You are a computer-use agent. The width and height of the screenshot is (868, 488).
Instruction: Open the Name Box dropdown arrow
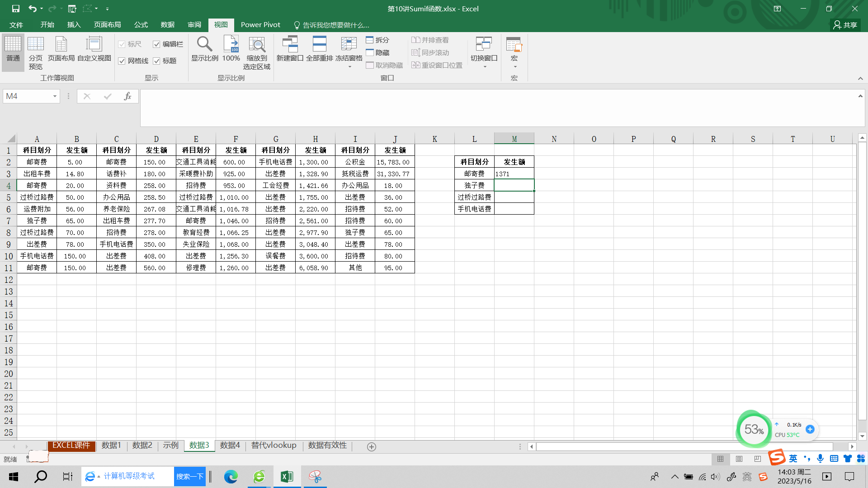pyautogui.click(x=55, y=96)
